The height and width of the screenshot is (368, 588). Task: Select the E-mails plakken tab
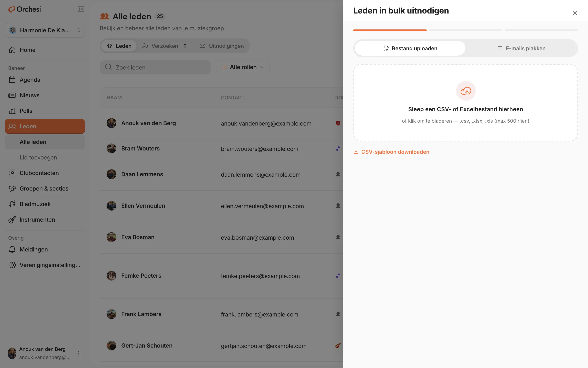(521, 48)
